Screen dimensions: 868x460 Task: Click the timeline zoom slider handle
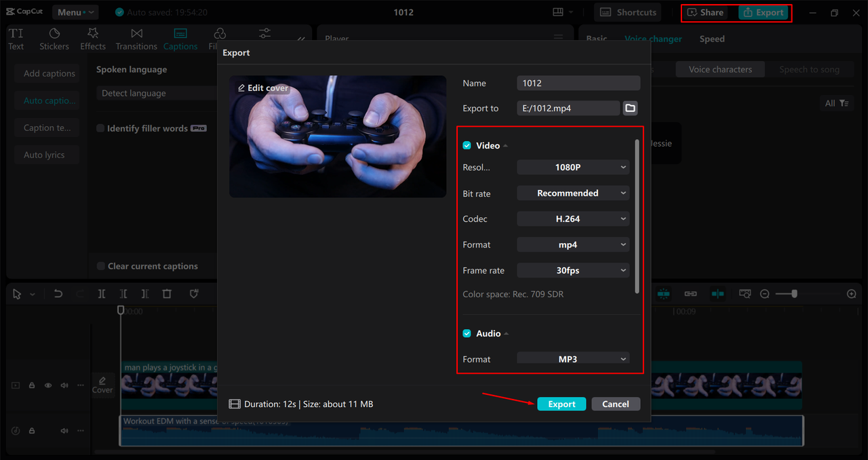coord(794,294)
